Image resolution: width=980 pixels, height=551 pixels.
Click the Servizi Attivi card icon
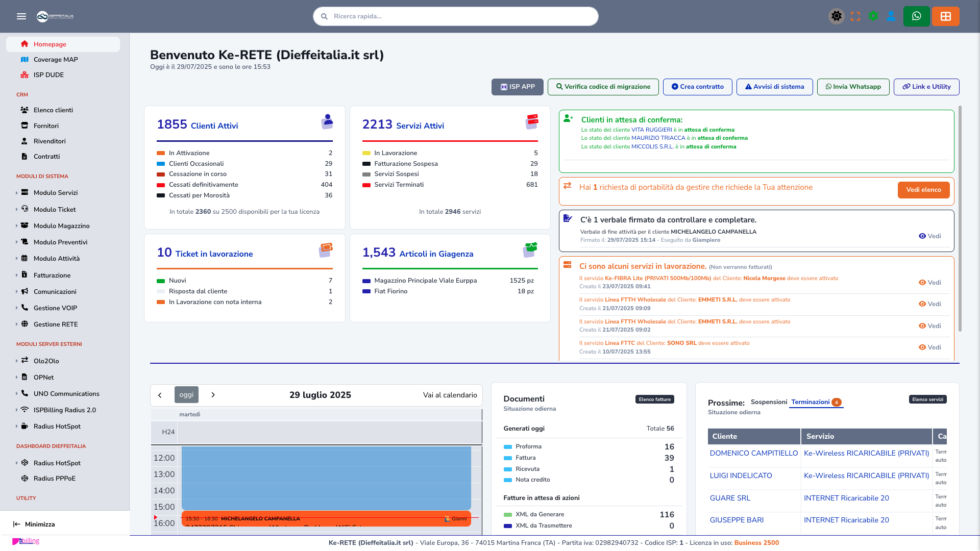(532, 121)
